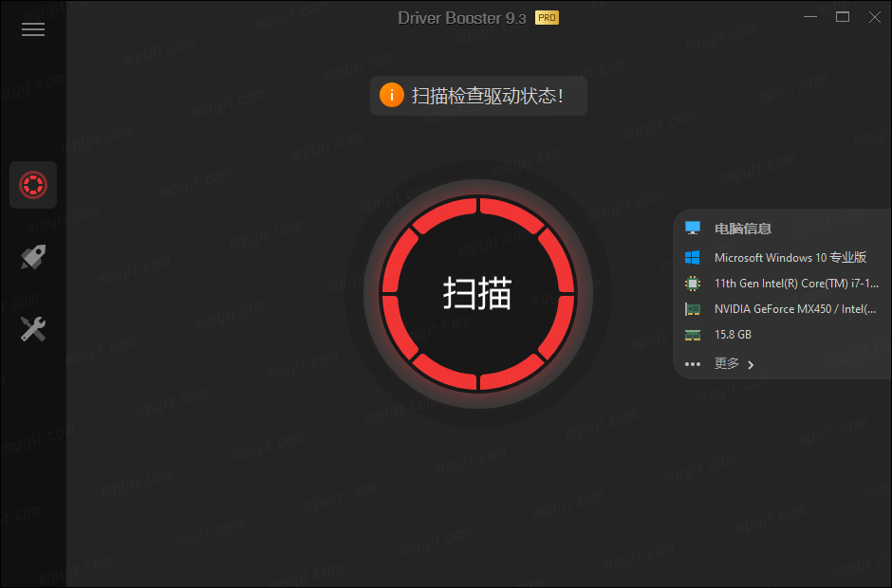Open the Tools wrench section
Image resolution: width=892 pixels, height=588 pixels.
(x=33, y=329)
